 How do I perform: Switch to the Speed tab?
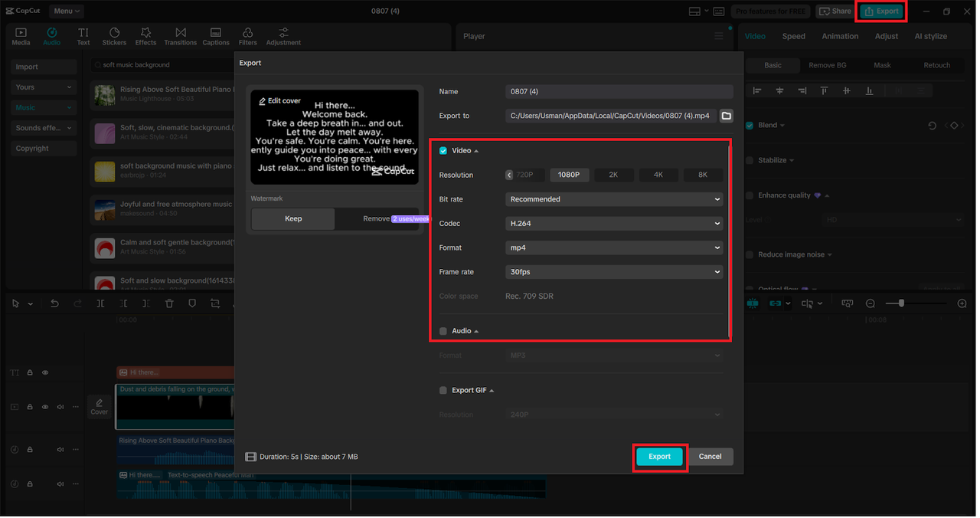coord(793,36)
